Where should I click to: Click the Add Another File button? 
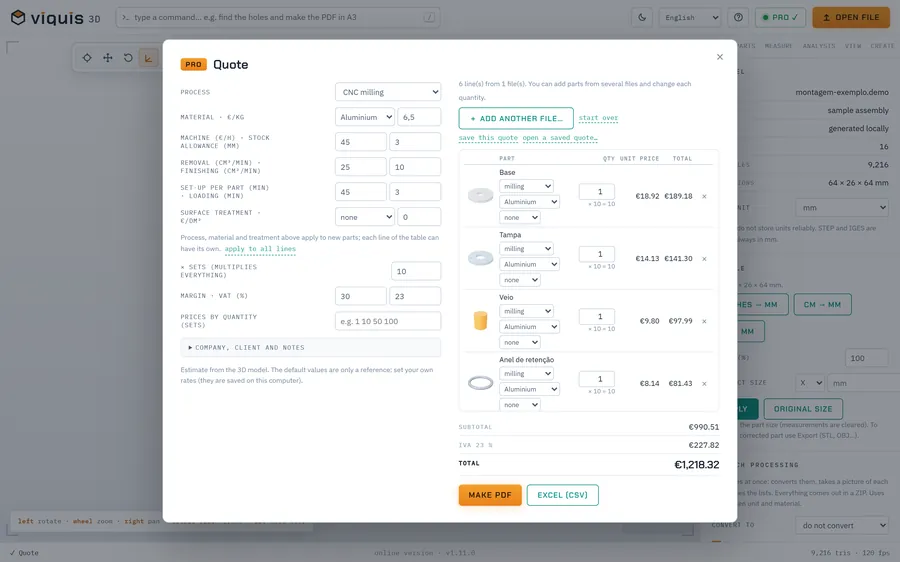(516, 118)
